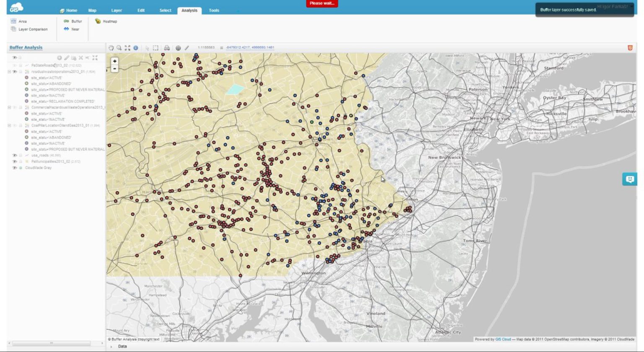Viewport: 644px width, 352px height.
Task: Select the PaMunicipalities2013_02 layer row
Action: pyautogui.click(x=56, y=162)
